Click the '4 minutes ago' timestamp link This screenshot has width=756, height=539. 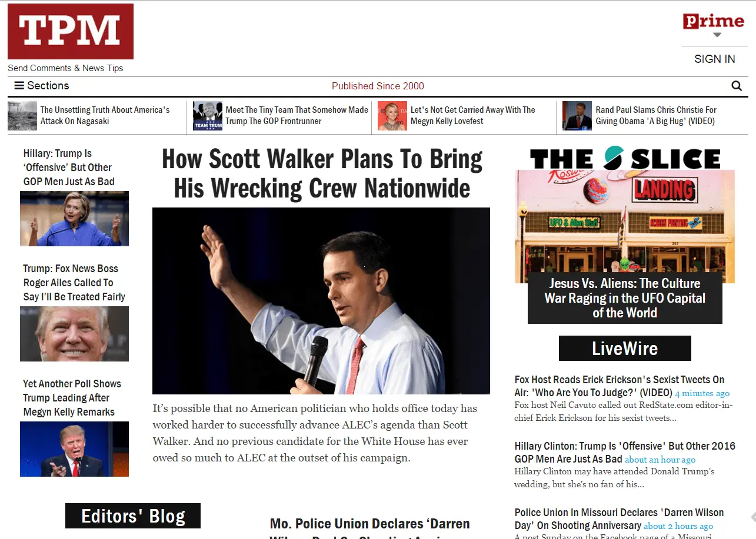[701, 393]
